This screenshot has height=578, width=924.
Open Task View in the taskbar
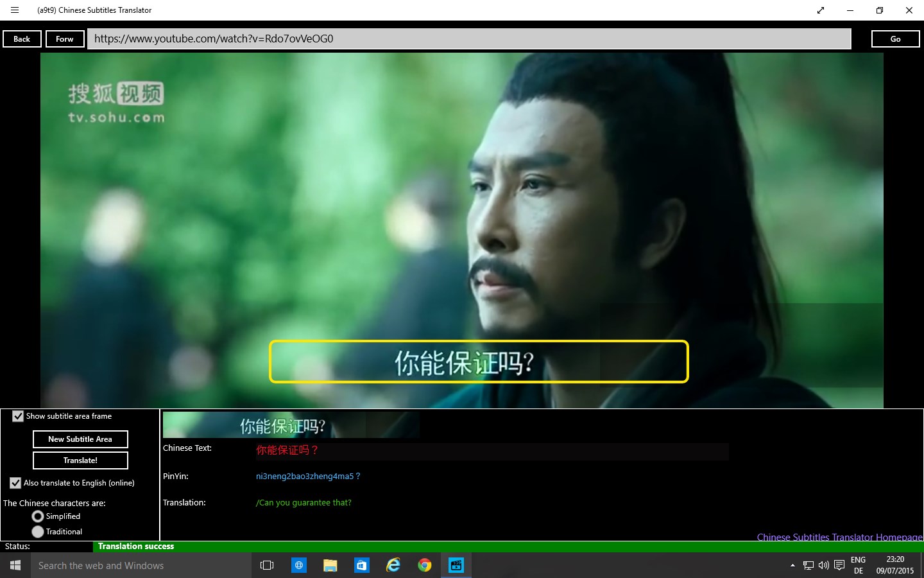(x=267, y=565)
